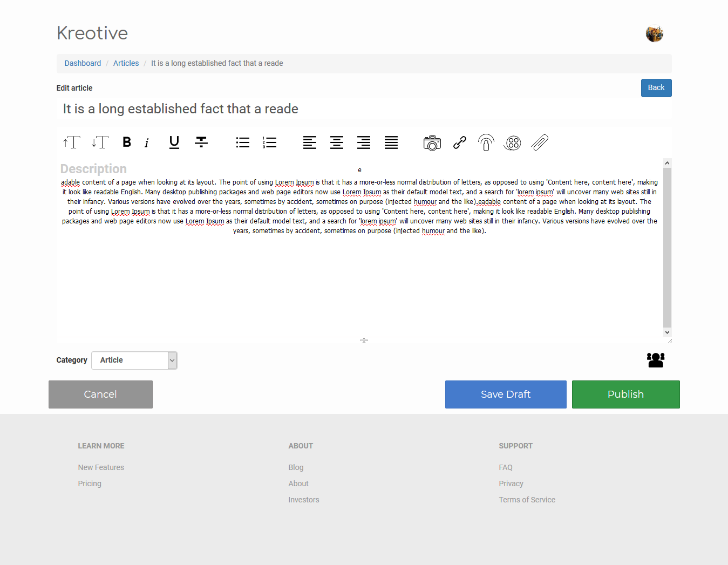
Task: Insert a numbered list
Action: pyautogui.click(x=269, y=142)
